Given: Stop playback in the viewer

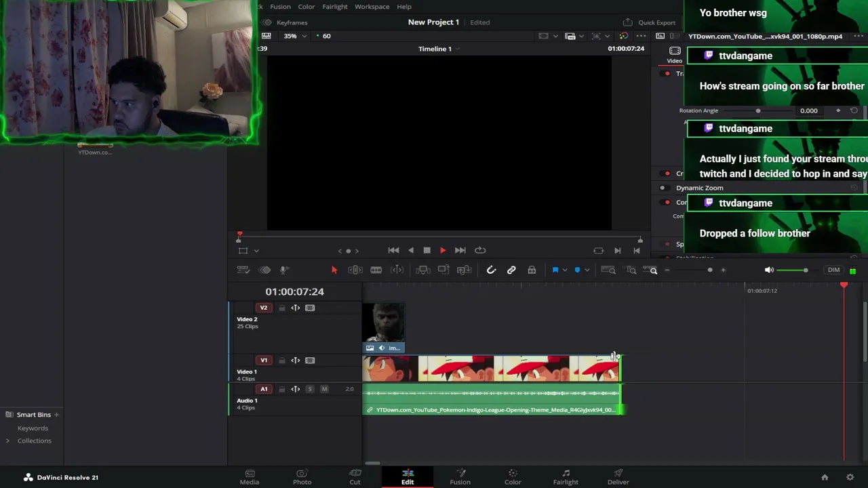Looking at the screenshot, I should tap(427, 250).
